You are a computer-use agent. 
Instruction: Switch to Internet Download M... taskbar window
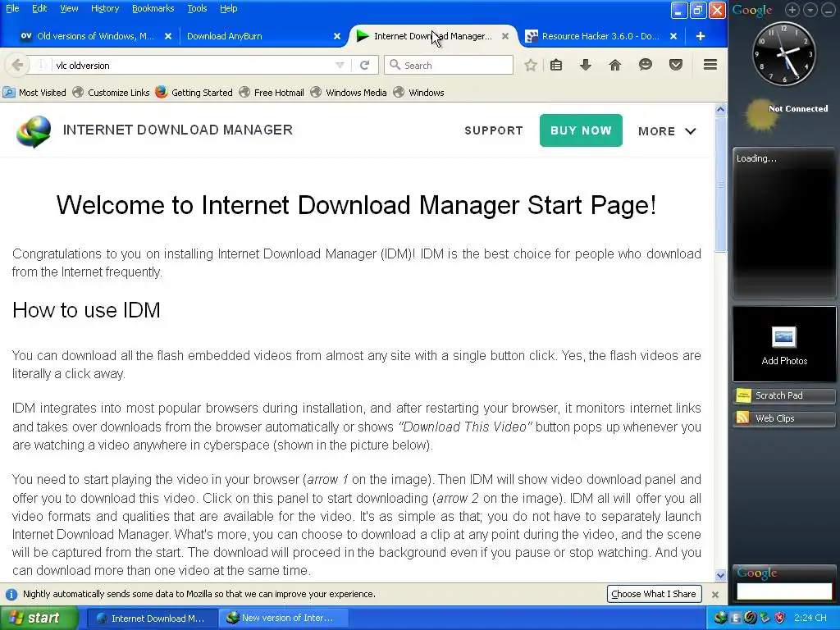coord(152,619)
